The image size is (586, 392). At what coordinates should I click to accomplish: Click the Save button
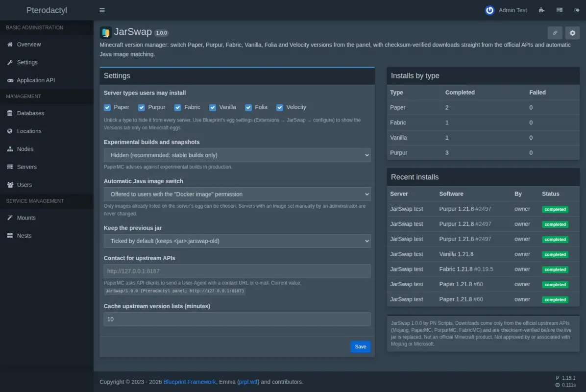pos(360,346)
